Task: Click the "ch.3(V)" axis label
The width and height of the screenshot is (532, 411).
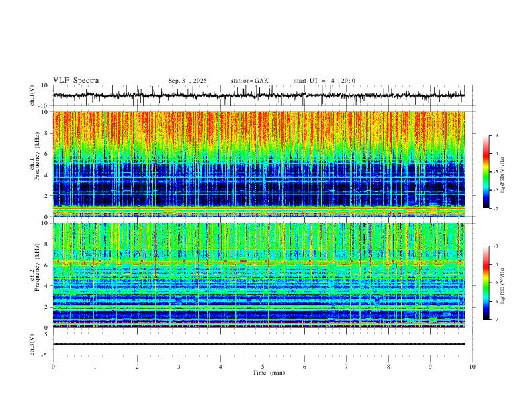Action: (x=32, y=345)
